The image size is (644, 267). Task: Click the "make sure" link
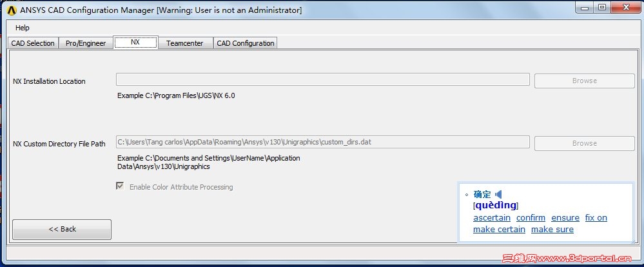coord(552,230)
